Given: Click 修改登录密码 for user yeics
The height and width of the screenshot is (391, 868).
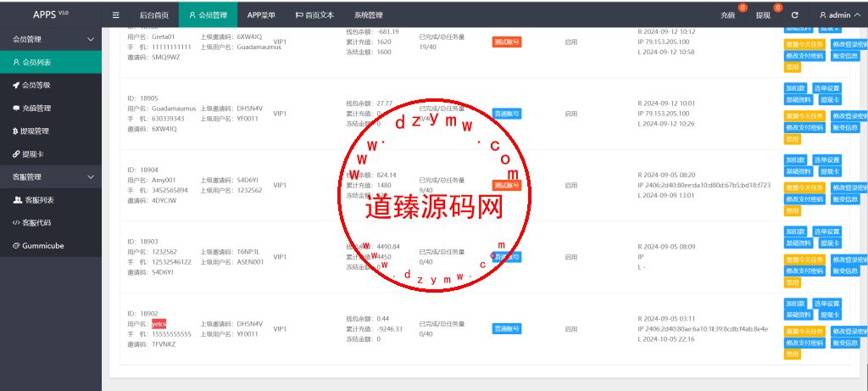Looking at the screenshot, I should click(x=849, y=331).
